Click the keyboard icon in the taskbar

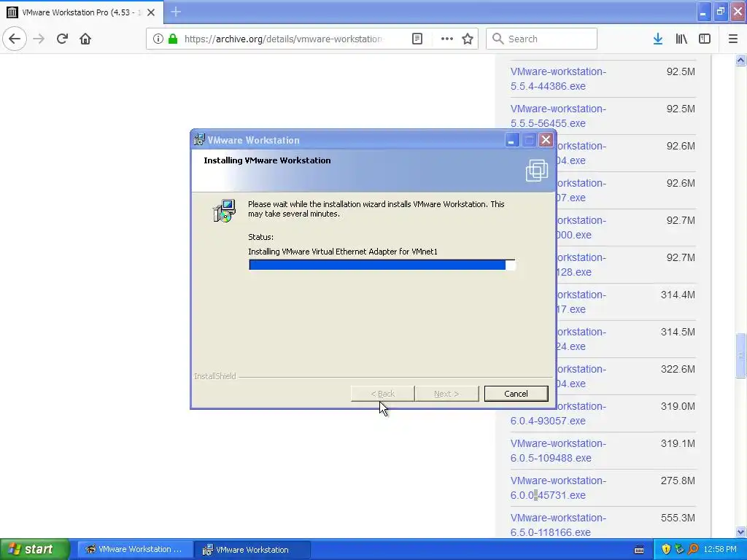[639, 550]
